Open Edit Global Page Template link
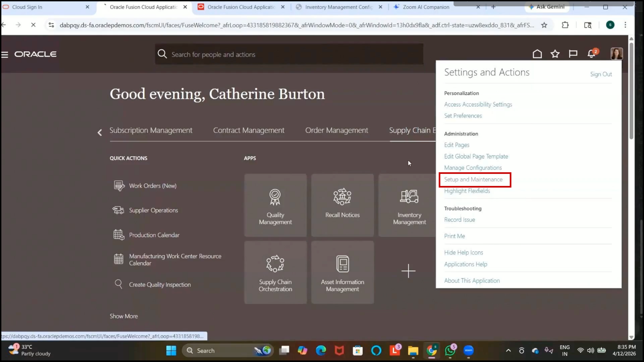 pyautogui.click(x=476, y=156)
